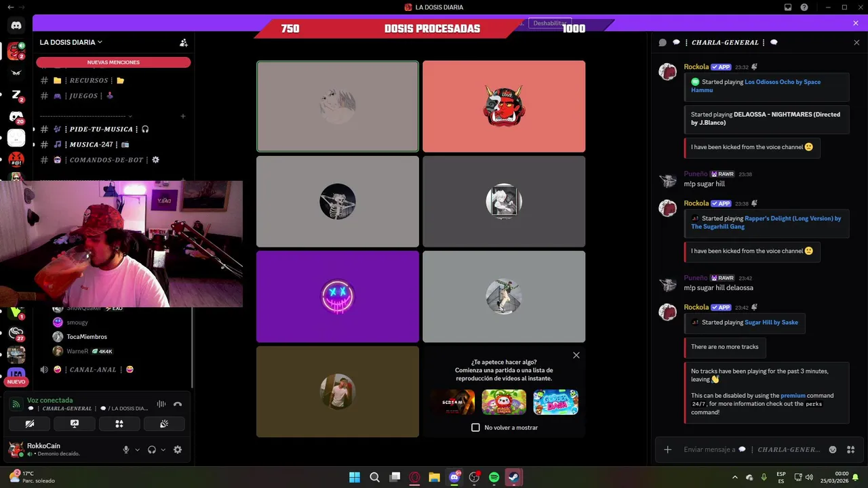
Task: Open File Explorer from taskbar
Action: (x=434, y=477)
